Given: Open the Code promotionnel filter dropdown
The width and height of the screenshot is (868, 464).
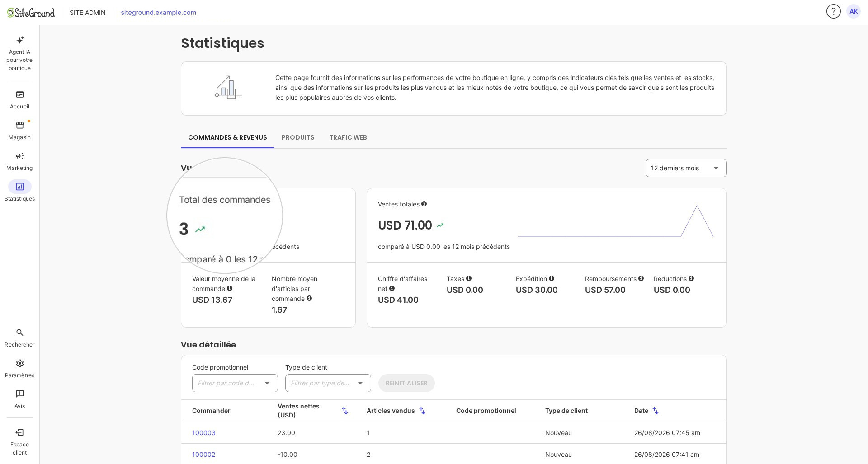Looking at the screenshot, I should (x=235, y=383).
